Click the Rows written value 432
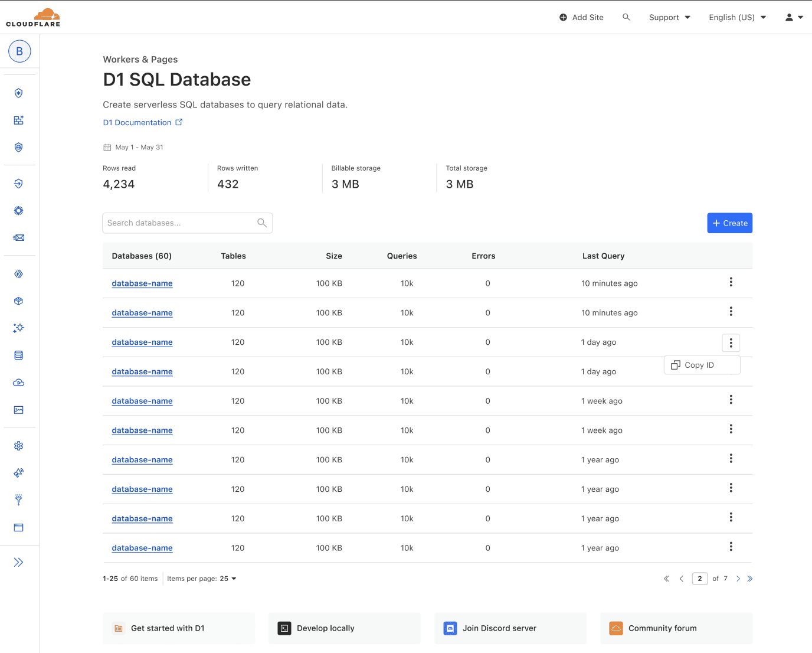Screen dimensions: 812x653 click(x=228, y=184)
